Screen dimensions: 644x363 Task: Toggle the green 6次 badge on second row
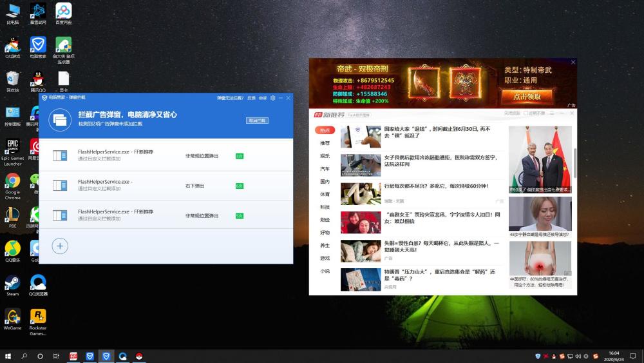click(x=240, y=186)
